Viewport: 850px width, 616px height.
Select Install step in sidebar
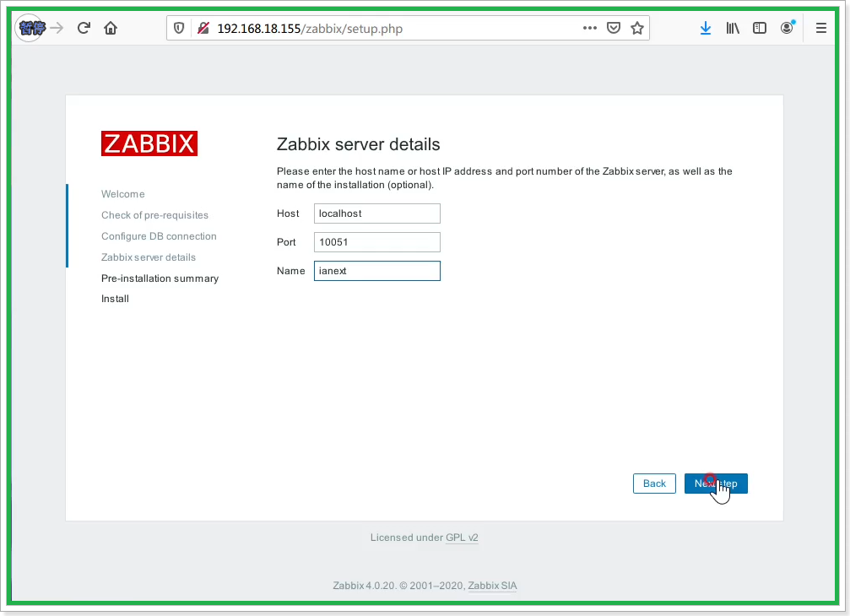click(x=115, y=299)
